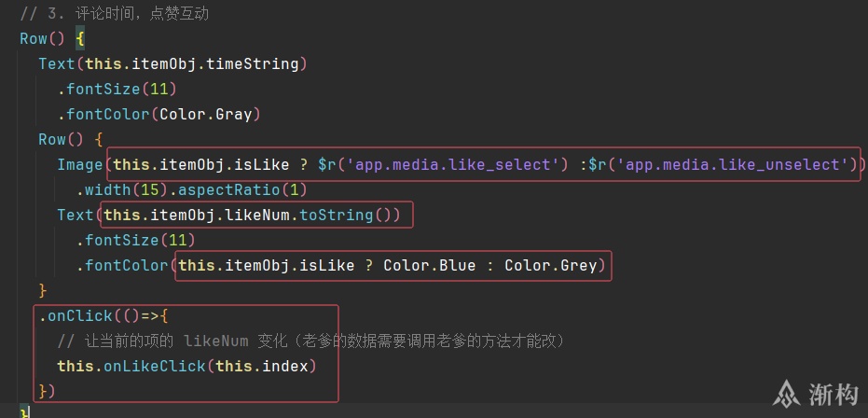Screen dimensions: 868x418
Task: Click Color.Blue in the ternary
Action: 429,266
